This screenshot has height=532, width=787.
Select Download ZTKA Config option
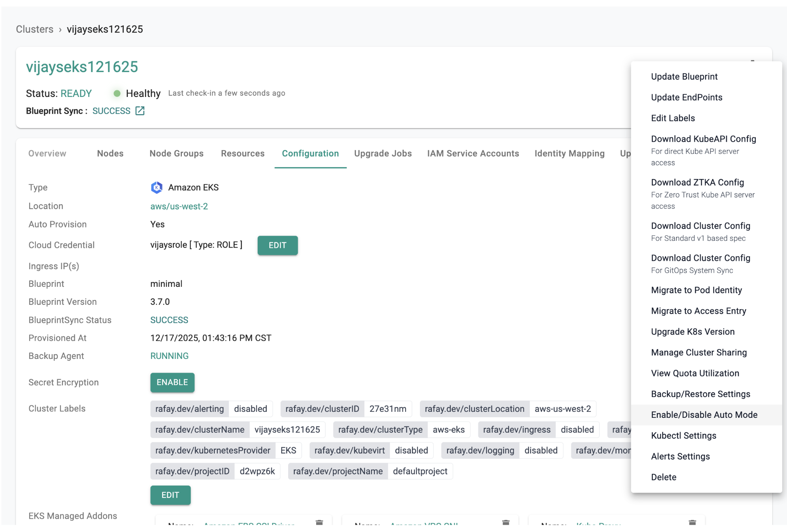point(697,183)
